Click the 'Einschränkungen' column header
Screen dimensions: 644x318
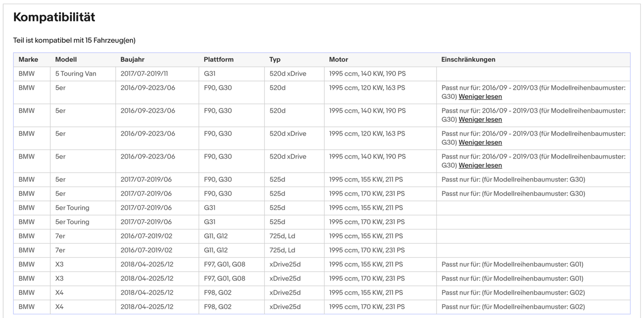[468, 60]
